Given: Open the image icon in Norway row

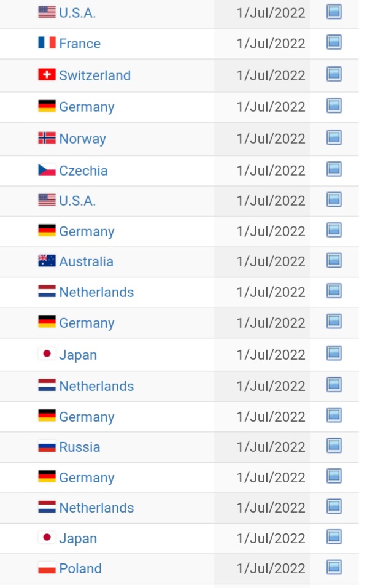Looking at the screenshot, I should click(334, 137).
